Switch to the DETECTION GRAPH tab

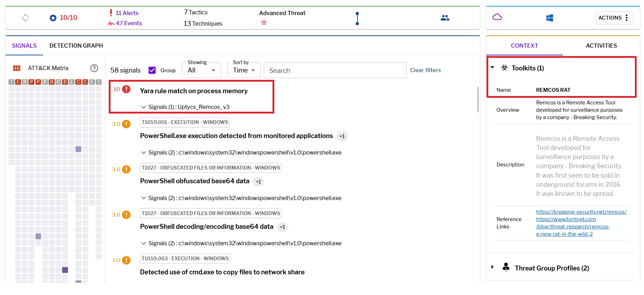[76, 46]
